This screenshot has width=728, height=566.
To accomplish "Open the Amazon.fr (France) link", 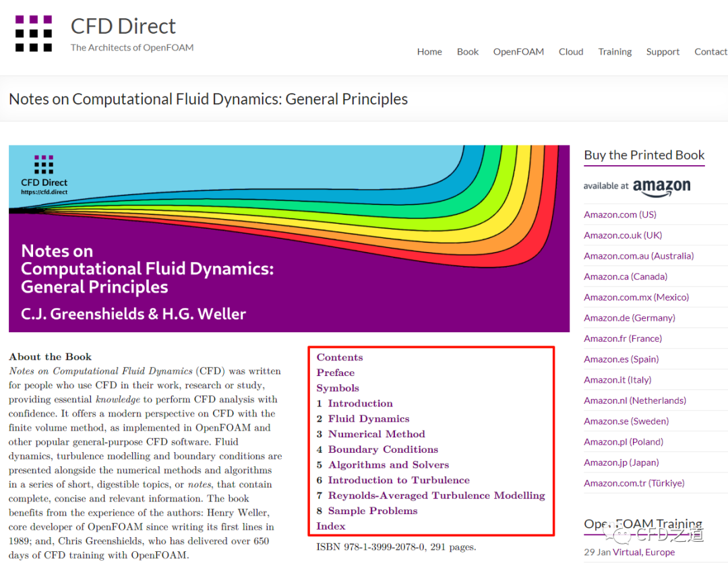I will pyautogui.click(x=623, y=338).
